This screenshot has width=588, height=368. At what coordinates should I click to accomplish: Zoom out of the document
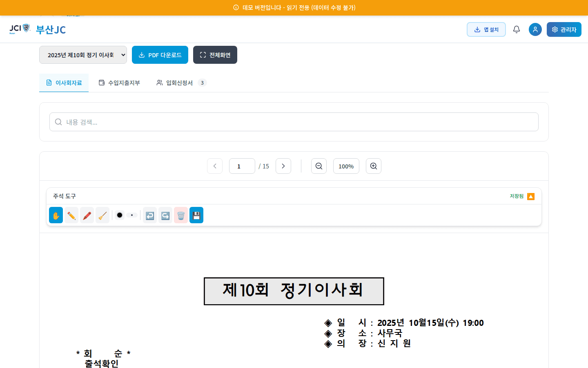click(318, 166)
